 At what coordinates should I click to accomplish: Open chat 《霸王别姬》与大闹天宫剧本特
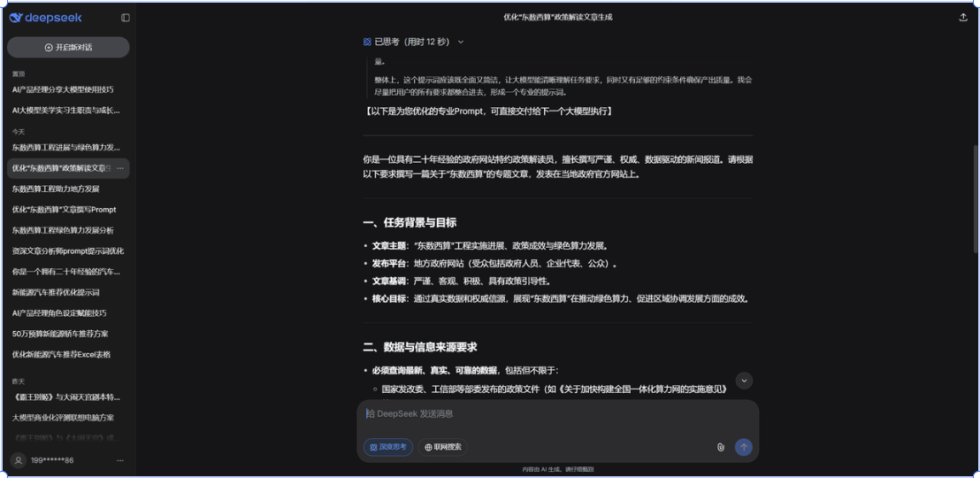coord(68,397)
